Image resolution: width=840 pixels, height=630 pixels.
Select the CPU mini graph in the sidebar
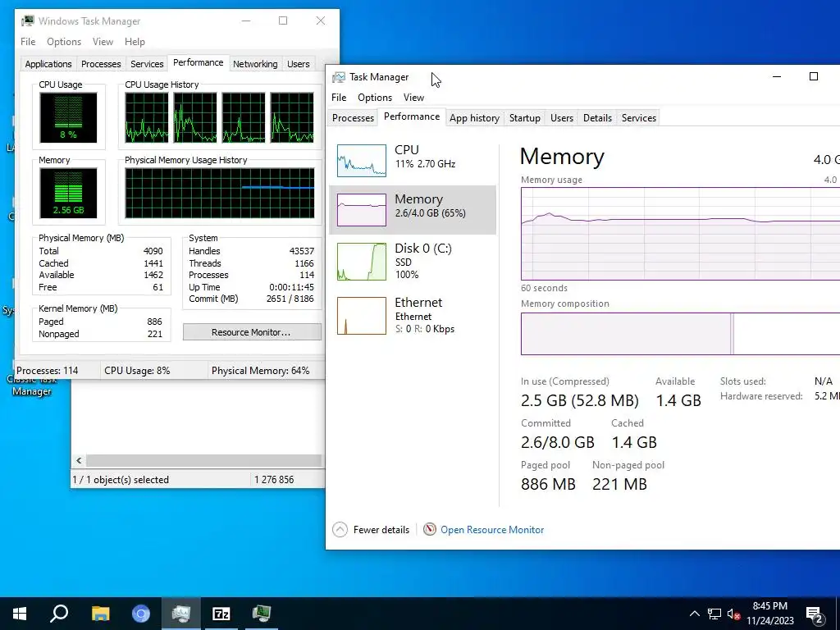click(362, 160)
